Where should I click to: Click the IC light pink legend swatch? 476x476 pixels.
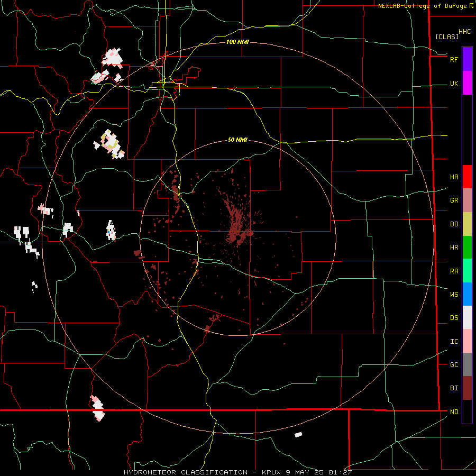pyautogui.click(x=467, y=341)
